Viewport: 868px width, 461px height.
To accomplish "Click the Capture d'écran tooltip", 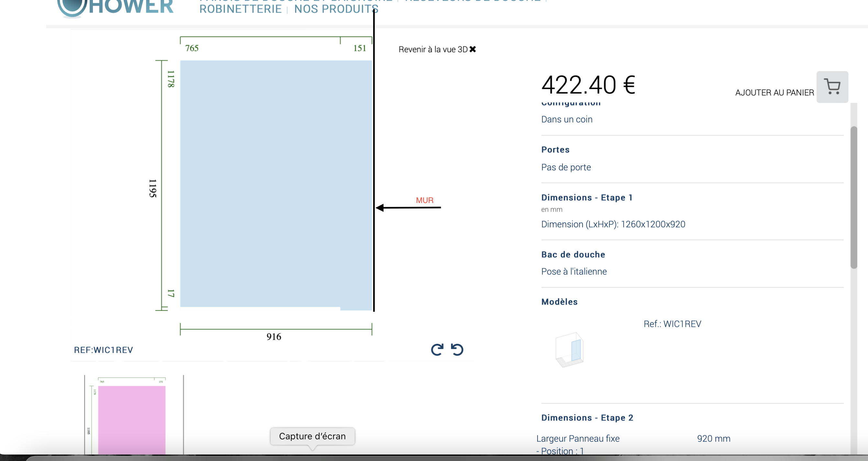I will (x=312, y=436).
